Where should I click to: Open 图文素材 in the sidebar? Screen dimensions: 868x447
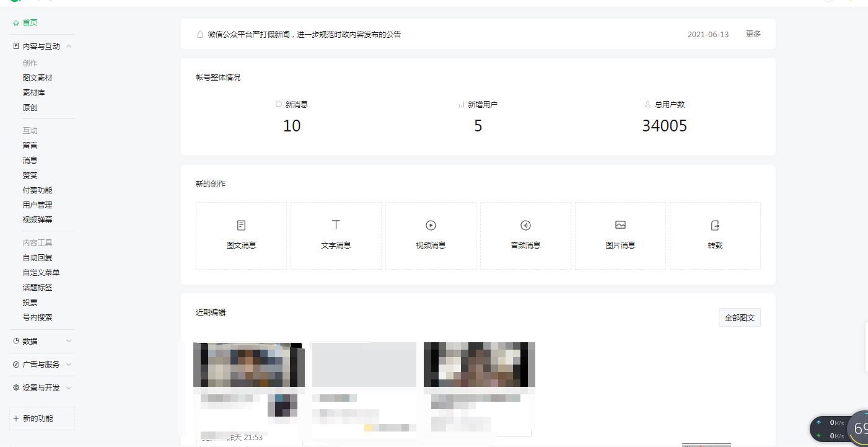tap(38, 78)
